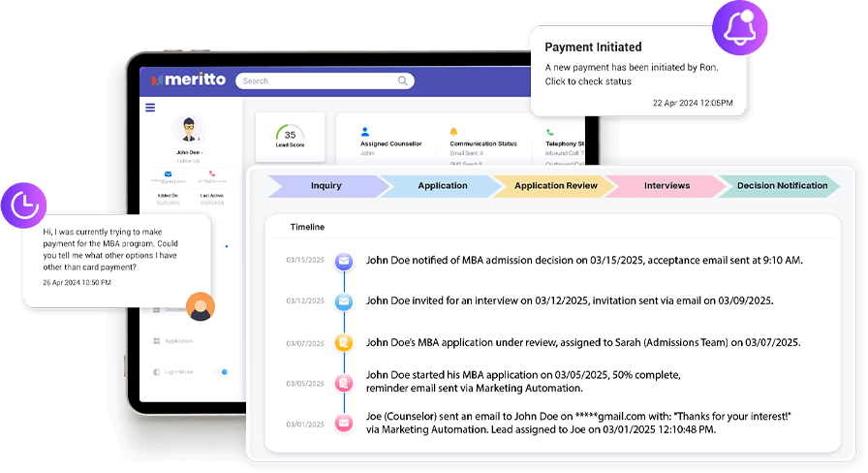Screen dimensions: 868x473
Task: Click the Application grid icon in sidebar
Action: (157, 341)
